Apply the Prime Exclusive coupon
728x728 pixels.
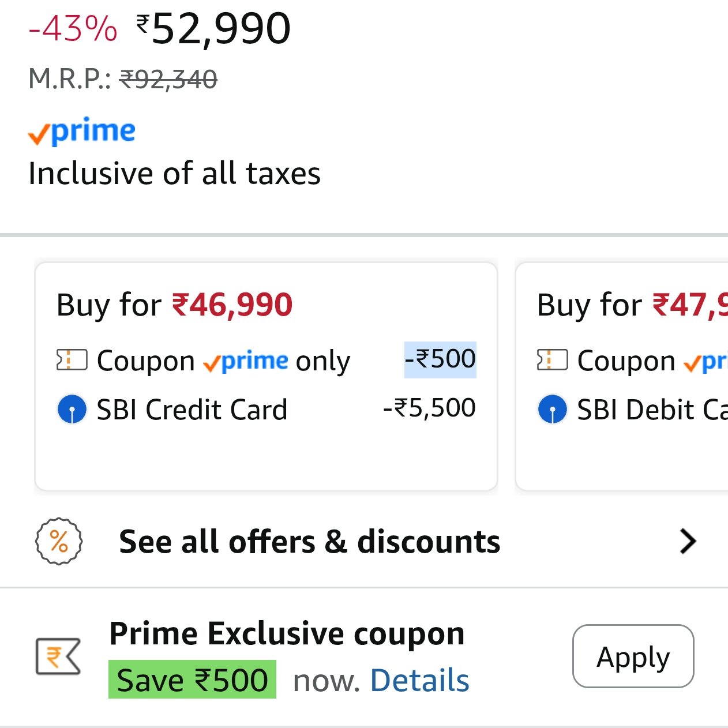click(633, 656)
